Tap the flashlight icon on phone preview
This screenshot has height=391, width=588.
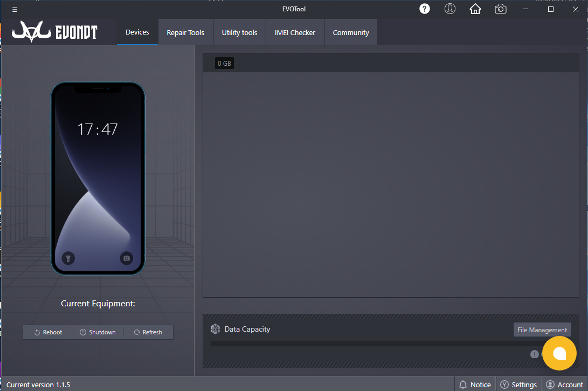68,258
